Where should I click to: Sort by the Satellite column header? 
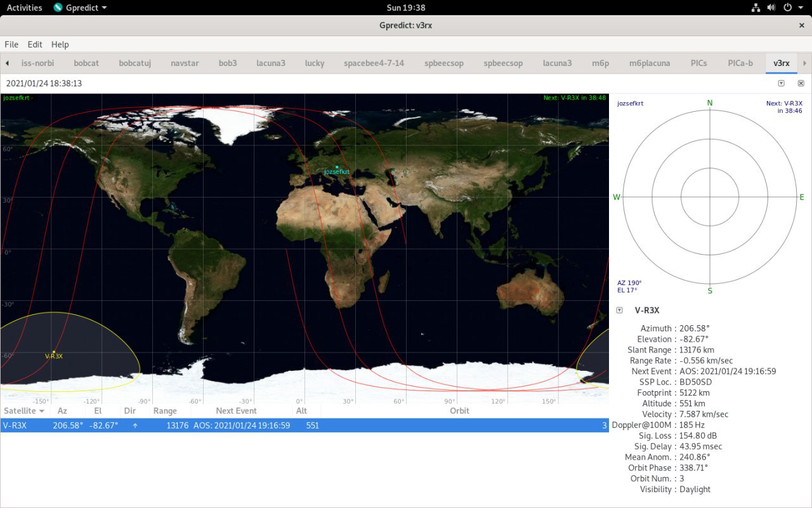point(24,411)
